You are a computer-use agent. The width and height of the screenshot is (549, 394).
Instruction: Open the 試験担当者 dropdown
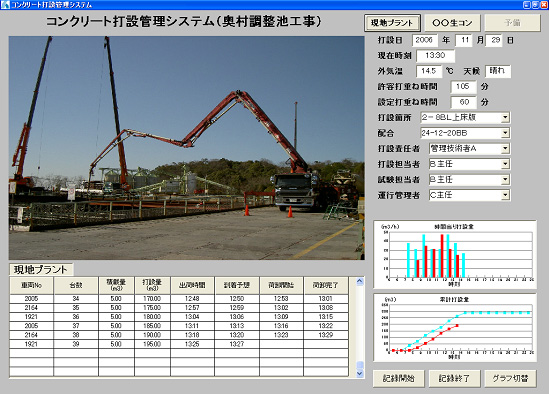tap(505, 180)
